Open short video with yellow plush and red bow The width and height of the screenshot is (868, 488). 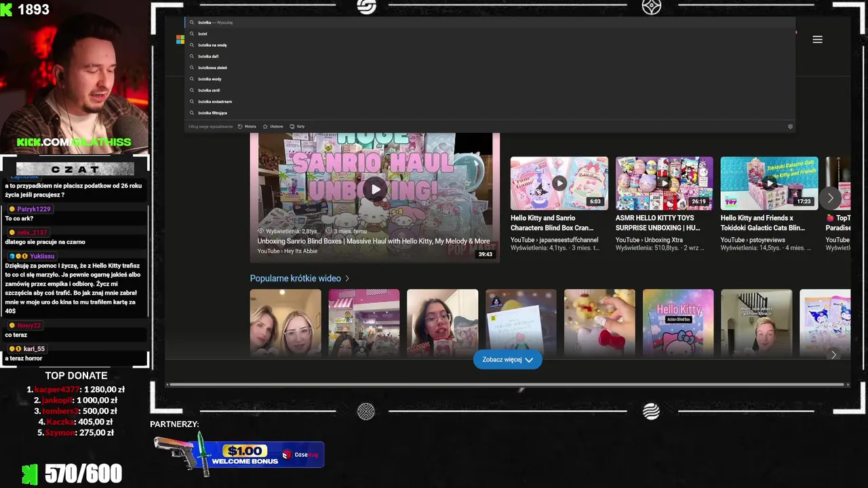(x=599, y=323)
